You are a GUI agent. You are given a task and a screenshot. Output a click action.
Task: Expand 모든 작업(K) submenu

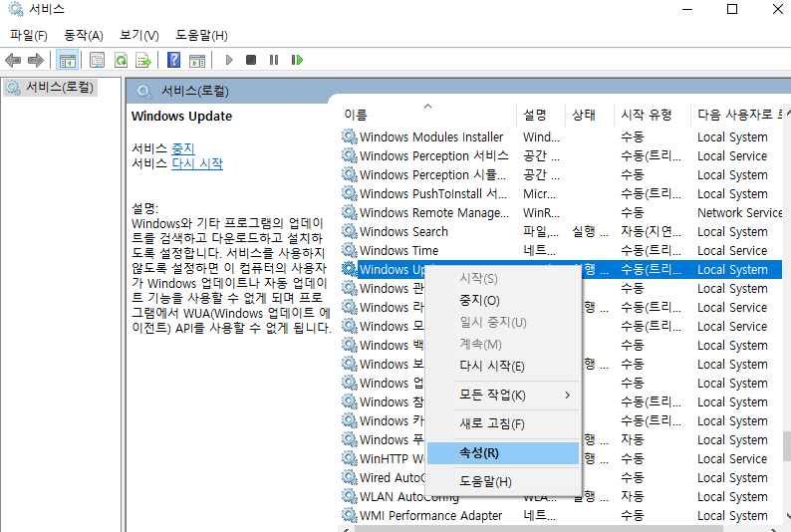[x=503, y=395]
